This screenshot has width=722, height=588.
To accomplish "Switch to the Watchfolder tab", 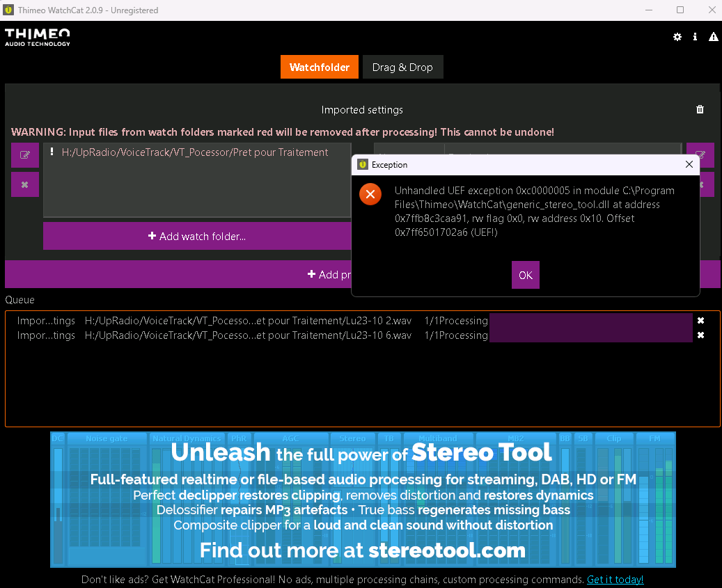I will (x=319, y=67).
